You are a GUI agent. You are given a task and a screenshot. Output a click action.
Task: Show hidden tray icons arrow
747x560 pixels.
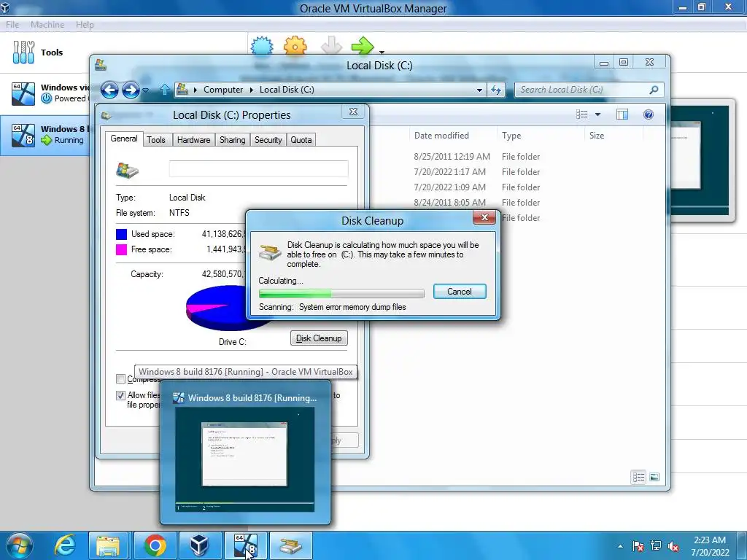(620, 546)
